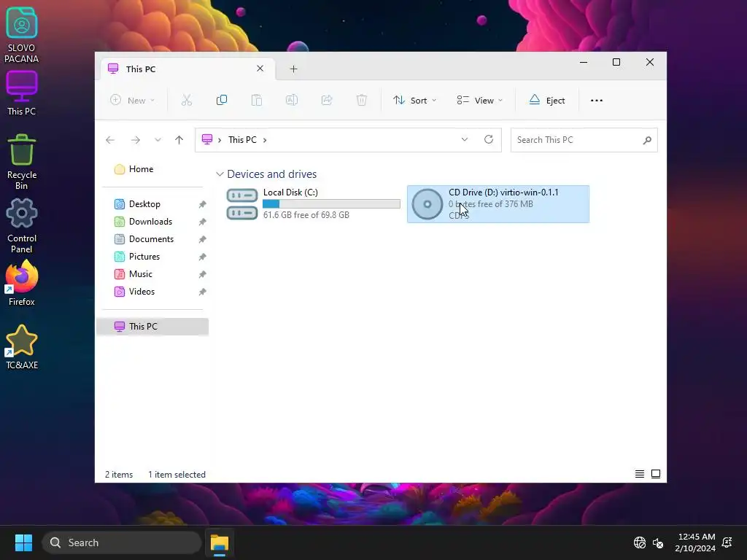Click the Rename icon in the toolbar
The height and width of the screenshot is (560, 747).
(292, 100)
